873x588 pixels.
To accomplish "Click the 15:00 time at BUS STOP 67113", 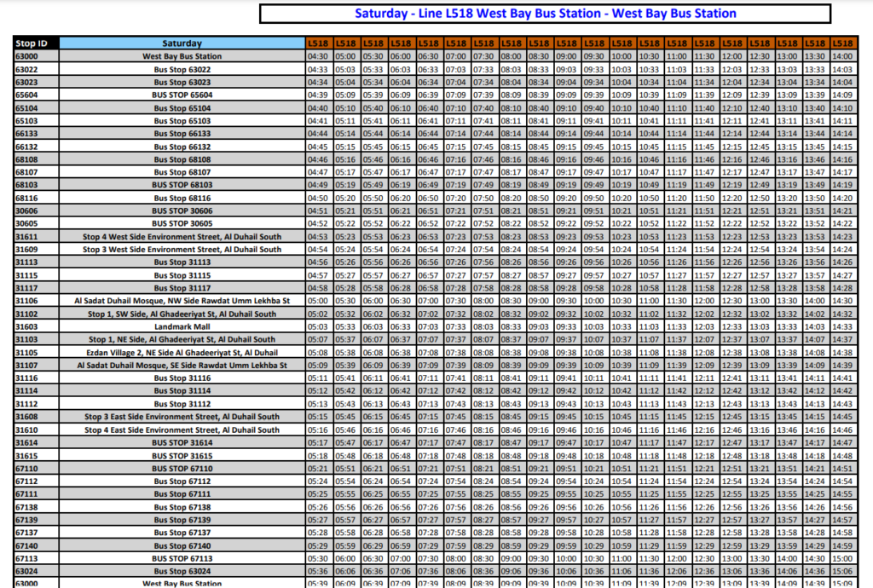I will coord(842,558).
